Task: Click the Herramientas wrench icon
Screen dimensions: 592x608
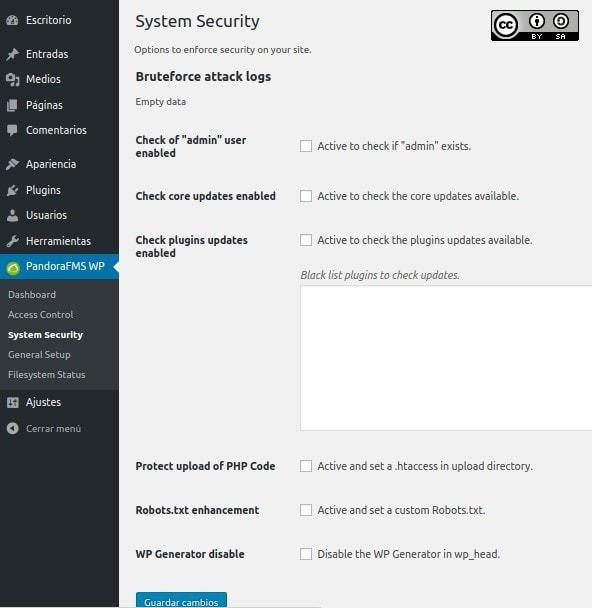Action: 12,241
